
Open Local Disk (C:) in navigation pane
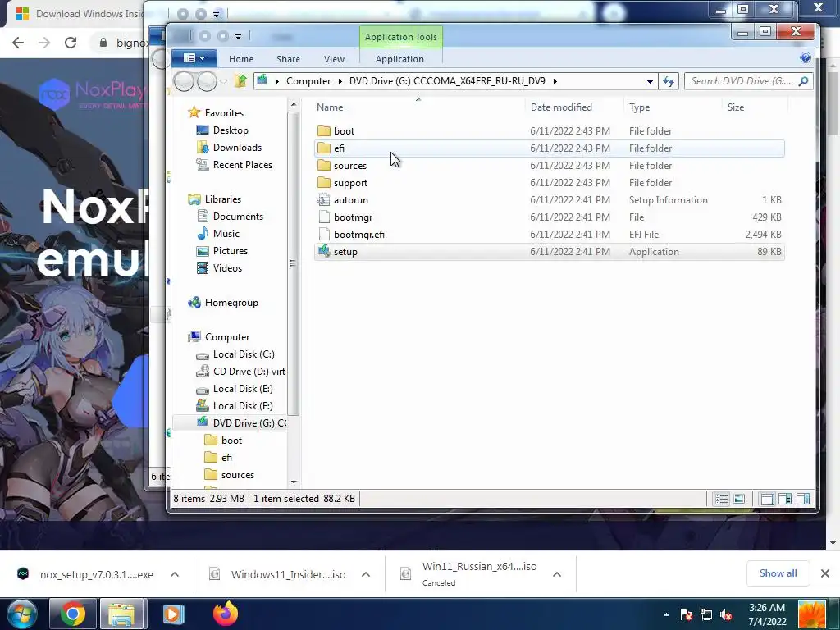(244, 354)
